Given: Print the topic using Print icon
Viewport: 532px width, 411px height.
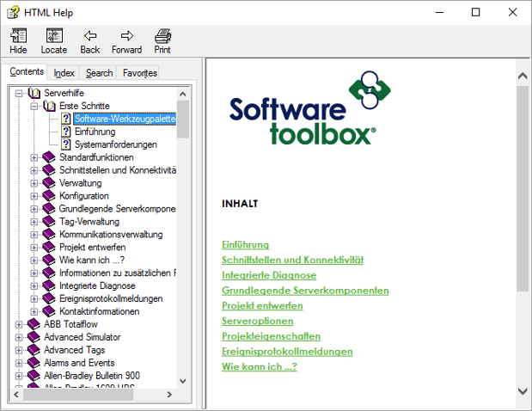Looking at the screenshot, I should [162, 40].
